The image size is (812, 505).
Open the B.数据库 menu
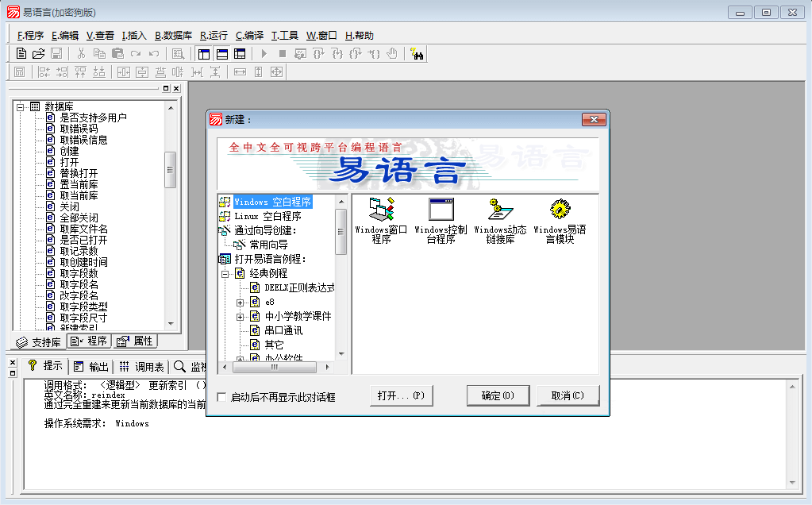pos(173,35)
